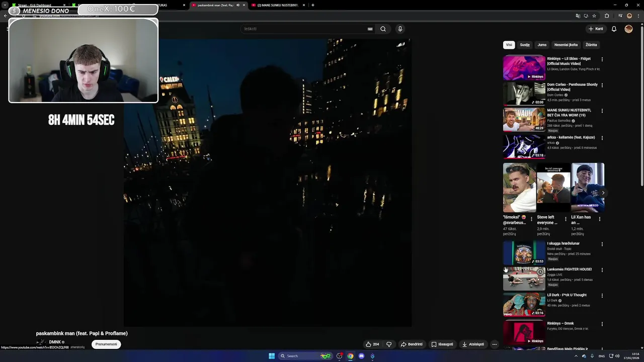The width and height of the screenshot is (644, 362).
Task: Click the YouTube search magnifier button
Action: tap(383, 29)
